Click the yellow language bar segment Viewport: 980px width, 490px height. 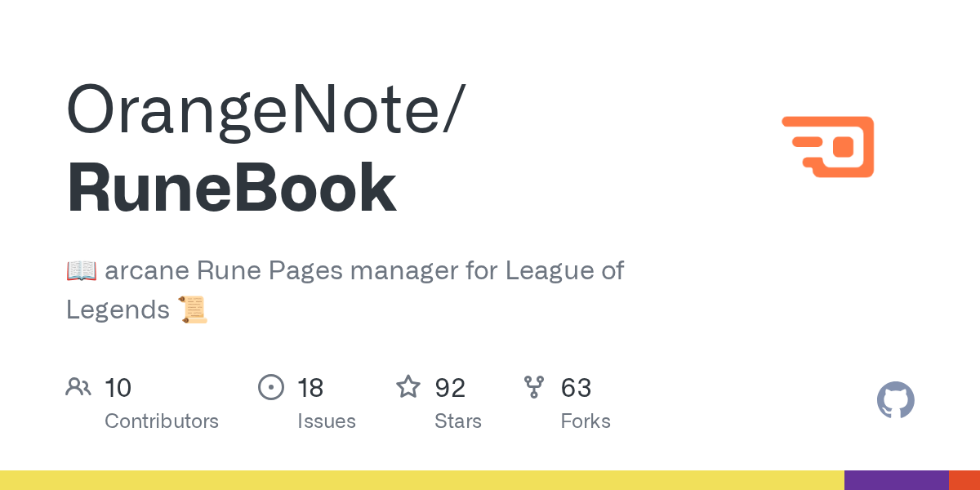pos(422,480)
